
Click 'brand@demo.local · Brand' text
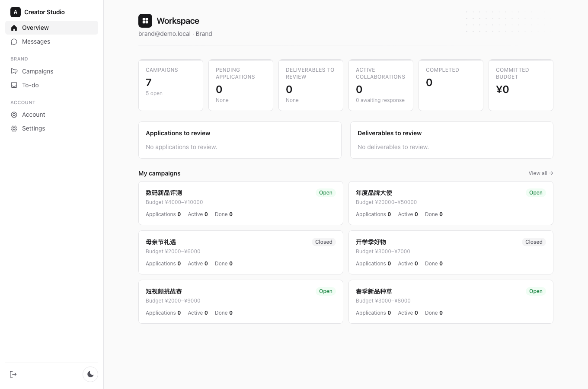point(175,34)
